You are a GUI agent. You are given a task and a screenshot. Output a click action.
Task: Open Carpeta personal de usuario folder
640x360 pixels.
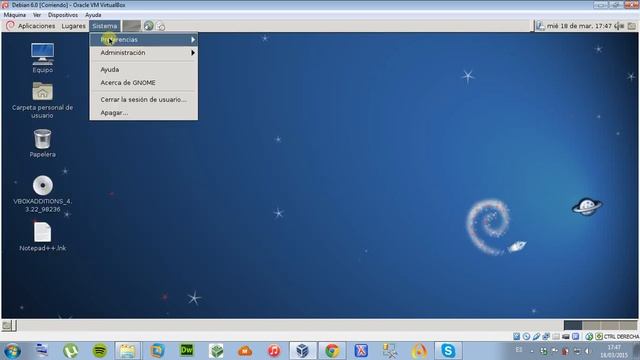click(x=42, y=91)
